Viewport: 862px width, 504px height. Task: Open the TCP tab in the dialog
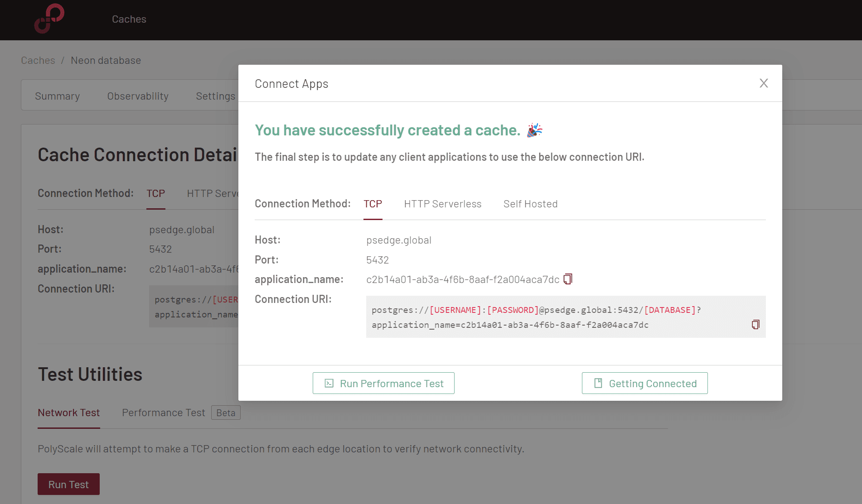point(373,204)
